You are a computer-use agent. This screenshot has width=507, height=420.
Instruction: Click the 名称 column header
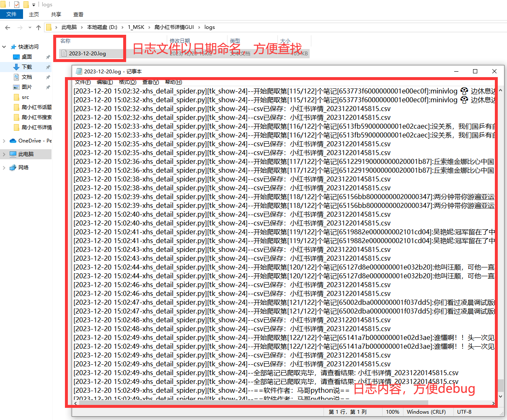(65, 41)
